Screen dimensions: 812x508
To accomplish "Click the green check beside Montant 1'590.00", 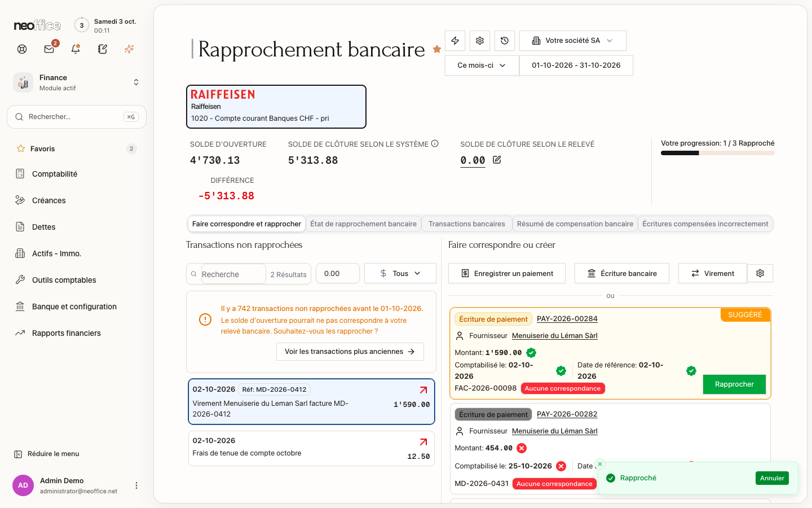I will tap(531, 353).
